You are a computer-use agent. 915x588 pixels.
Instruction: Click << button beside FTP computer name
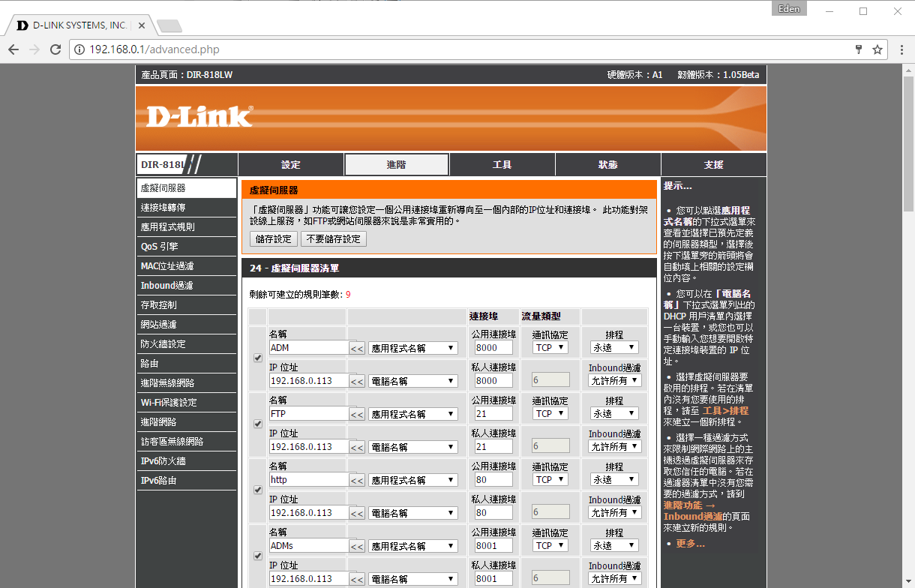tap(357, 447)
